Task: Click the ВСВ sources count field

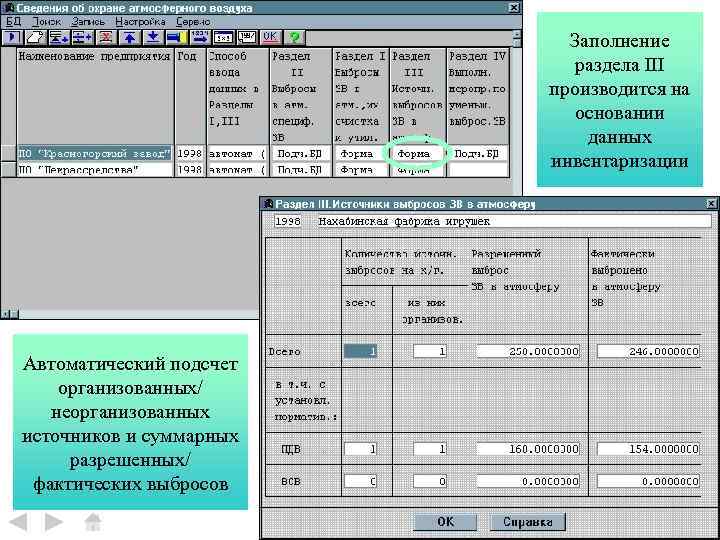Action: pyautogui.click(x=360, y=481)
